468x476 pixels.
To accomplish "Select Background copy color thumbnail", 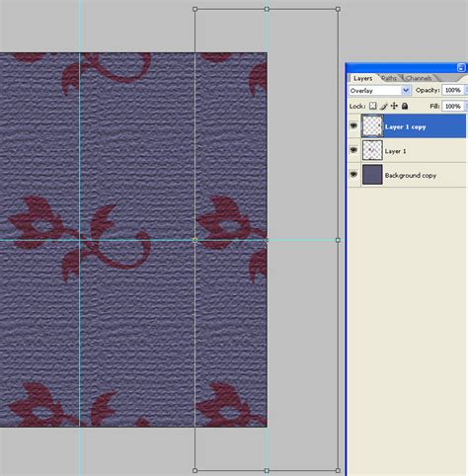I will 372,175.
